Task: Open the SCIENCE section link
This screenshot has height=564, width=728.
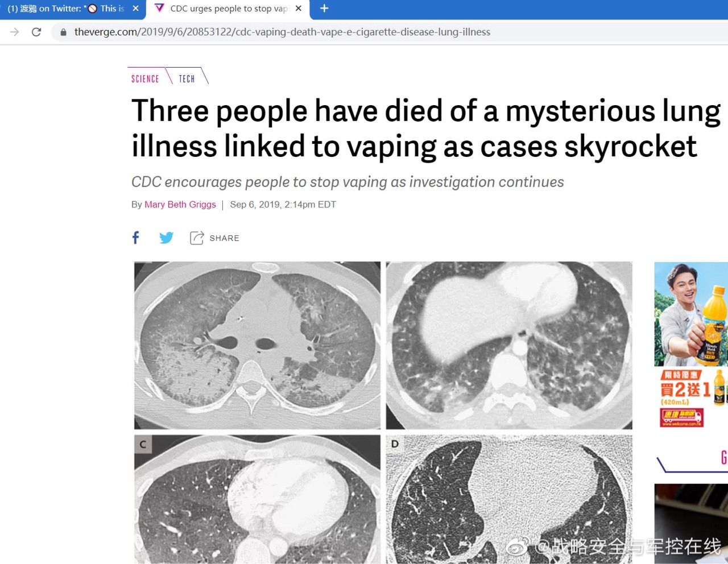Action: pyautogui.click(x=145, y=79)
